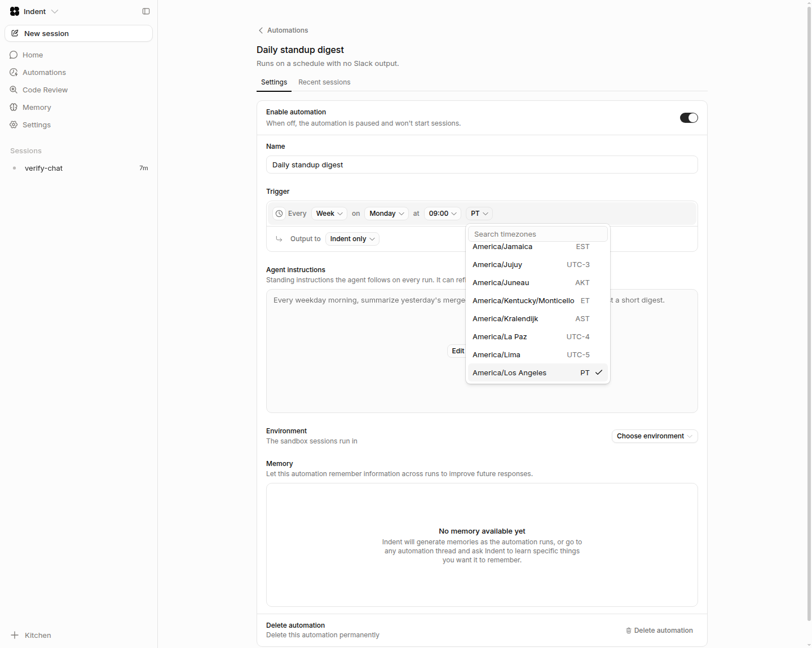Collapse sidebar with the panel icon
This screenshot has height=648, width=812.
point(146,11)
